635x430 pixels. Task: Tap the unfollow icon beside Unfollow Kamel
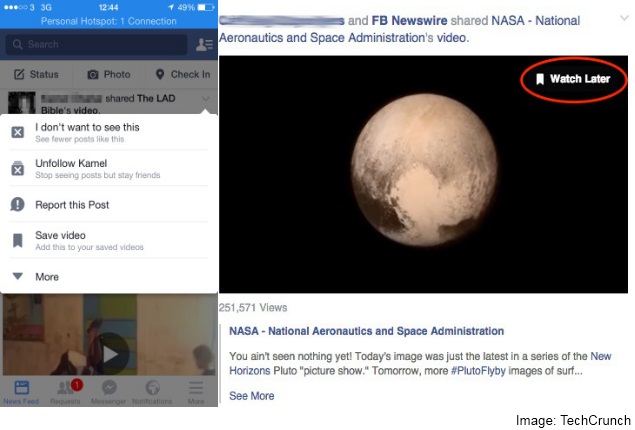click(17, 168)
